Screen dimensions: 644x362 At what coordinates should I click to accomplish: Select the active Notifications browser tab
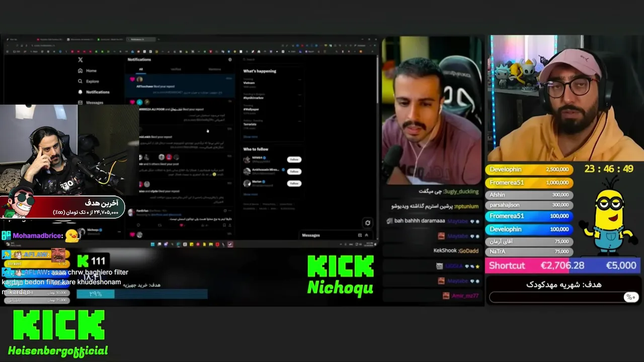pos(141,39)
